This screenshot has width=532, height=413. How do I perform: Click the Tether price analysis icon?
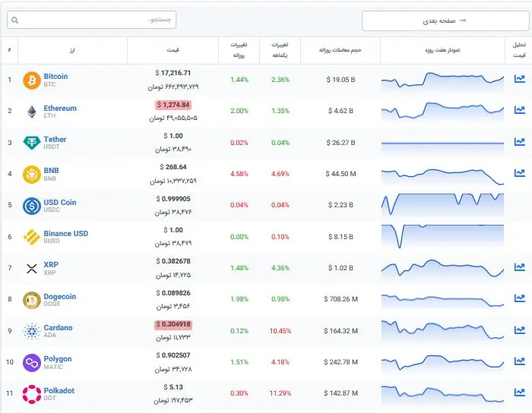[519, 142]
